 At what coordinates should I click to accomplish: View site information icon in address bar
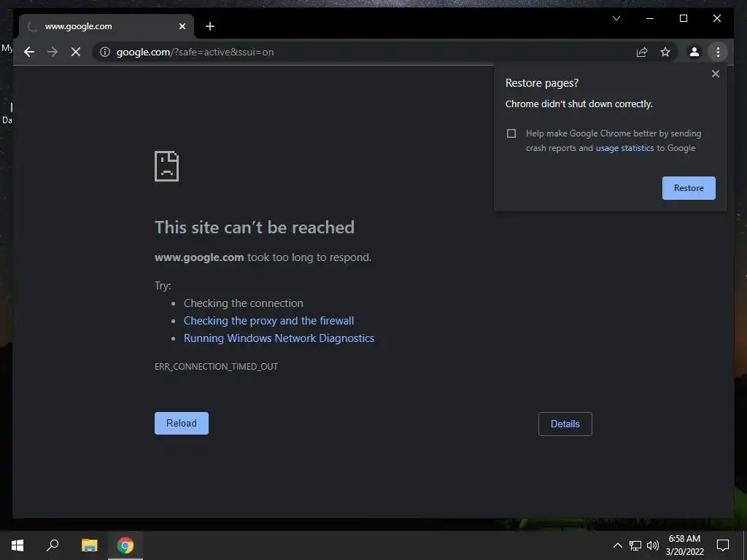click(105, 52)
